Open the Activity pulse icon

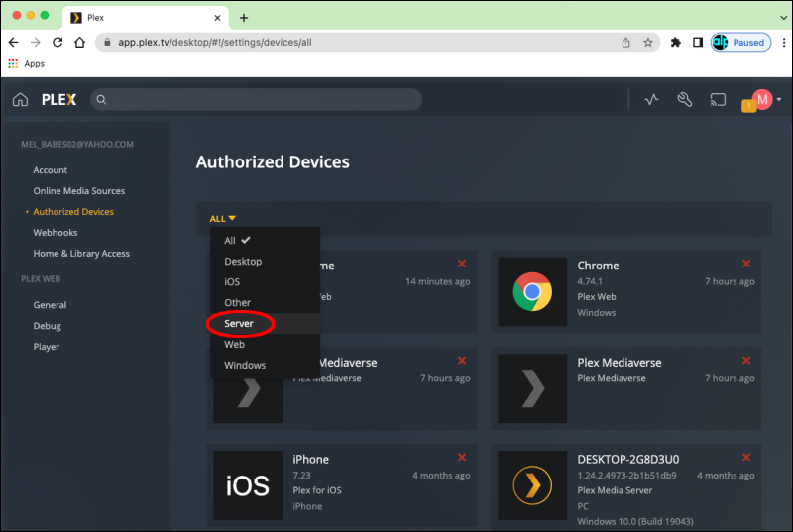pyautogui.click(x=651, y=99)
